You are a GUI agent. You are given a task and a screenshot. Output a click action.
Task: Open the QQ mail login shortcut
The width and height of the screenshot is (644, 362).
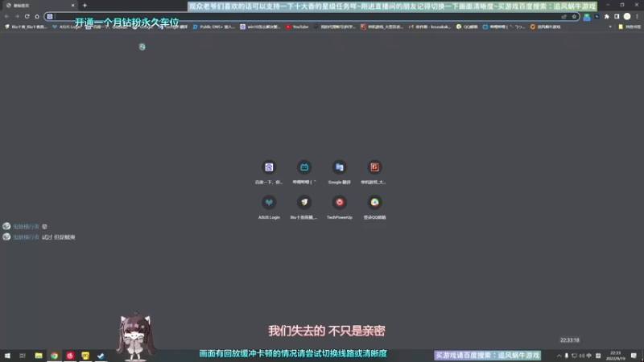coord(374,207)
